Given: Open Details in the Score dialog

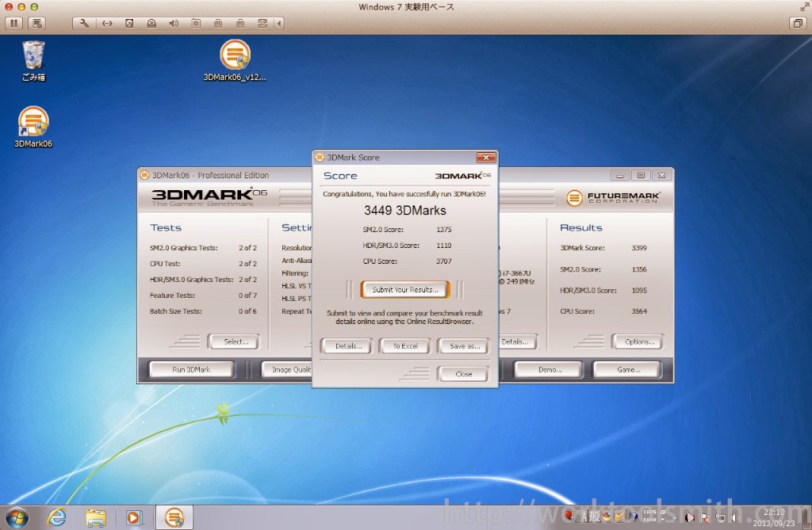Looking at the screenshot, I should coord(348,345).
